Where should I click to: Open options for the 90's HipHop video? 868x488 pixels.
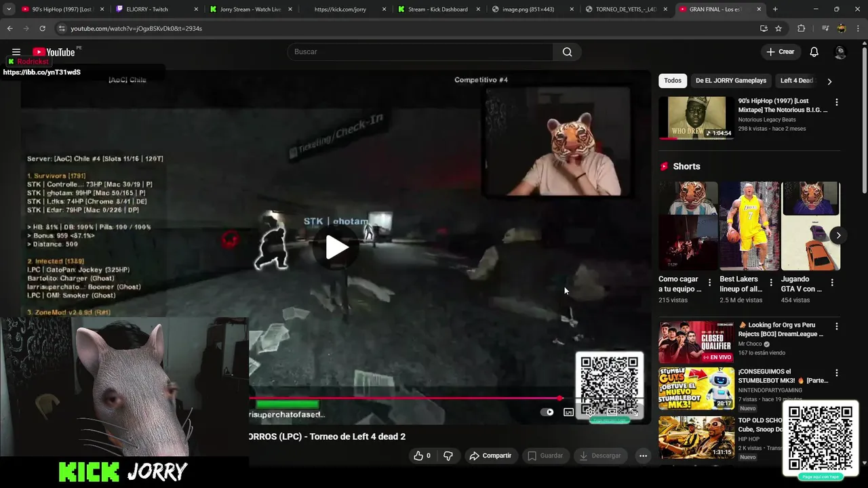(836, 102)
